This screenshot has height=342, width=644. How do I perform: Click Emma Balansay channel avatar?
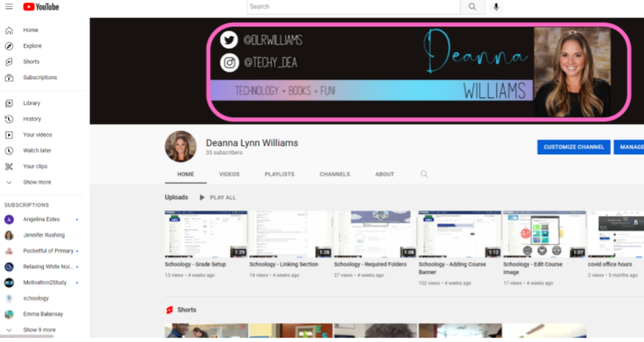[9, 314]
